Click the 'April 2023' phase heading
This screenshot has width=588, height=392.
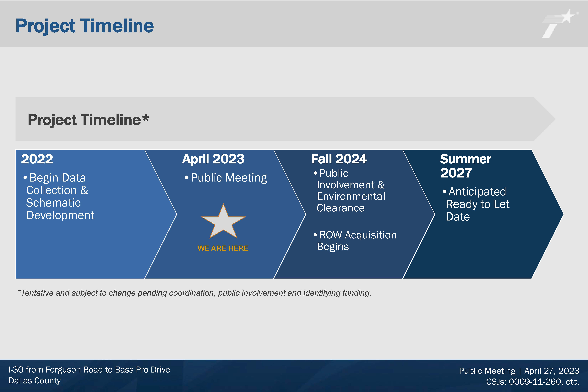[213, 159]
